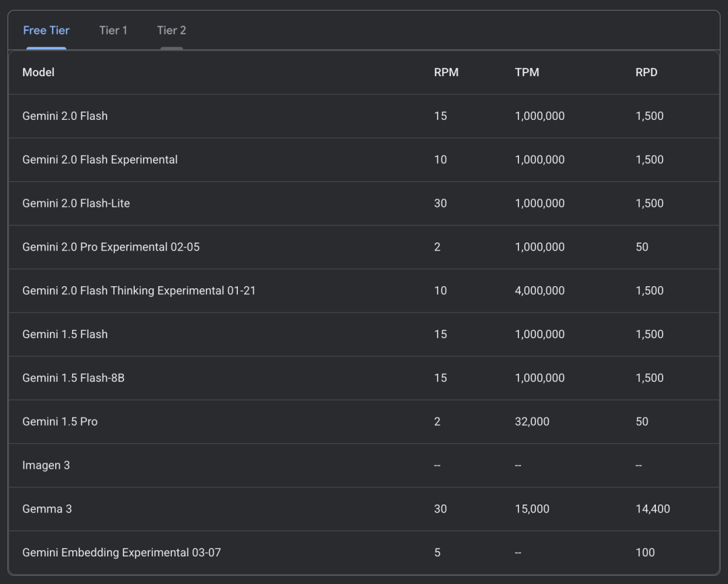The image size is (728, 584).
Task: Select the Imagen 3 model name
Action: [46, 465]
